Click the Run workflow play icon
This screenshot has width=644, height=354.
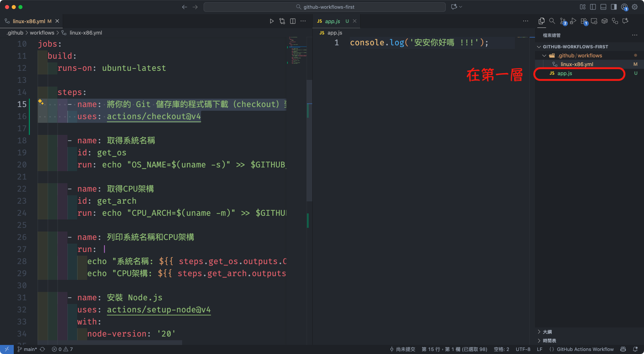tap(272, 21)
